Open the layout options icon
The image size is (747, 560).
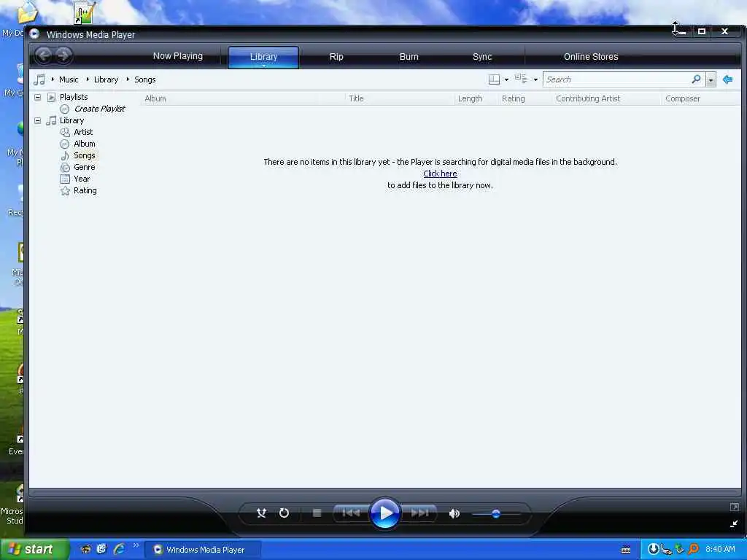pyautogui.click(x=494, y=79)
